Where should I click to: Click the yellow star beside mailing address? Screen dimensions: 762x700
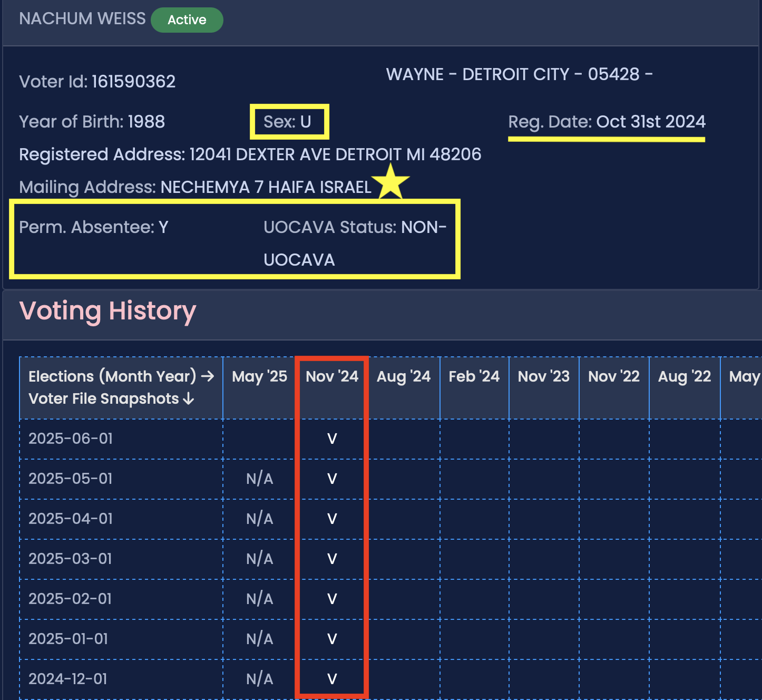coord(390,182)
